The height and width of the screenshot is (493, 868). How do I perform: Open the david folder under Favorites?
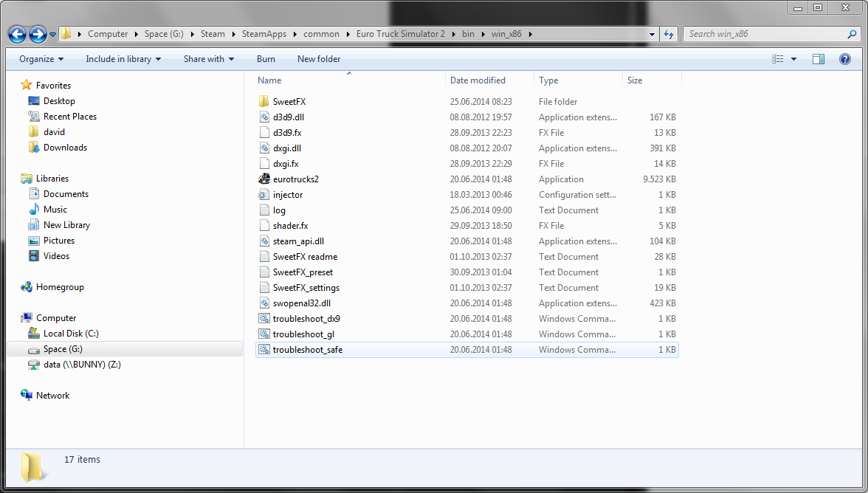pyautogui.click(x=55, y=131)
